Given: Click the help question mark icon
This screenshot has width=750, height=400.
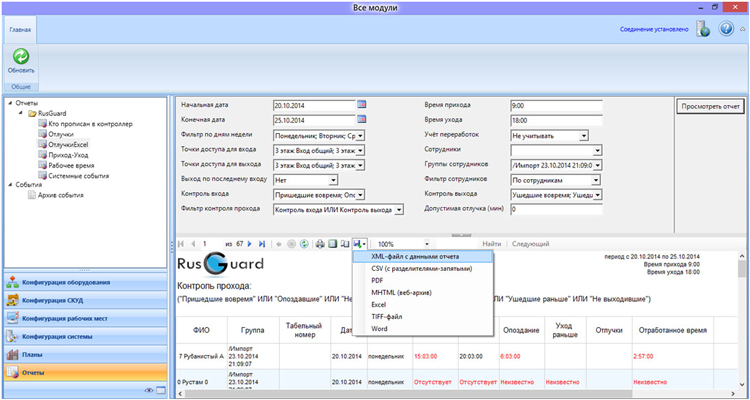Looking at the screenshot, I should point(726,29).
